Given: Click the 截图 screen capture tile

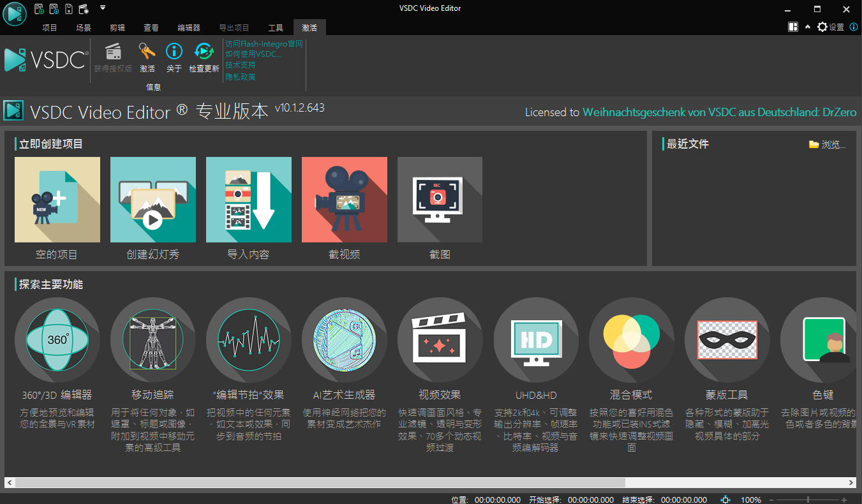Looking at the screenshot, I should point(440,200).
